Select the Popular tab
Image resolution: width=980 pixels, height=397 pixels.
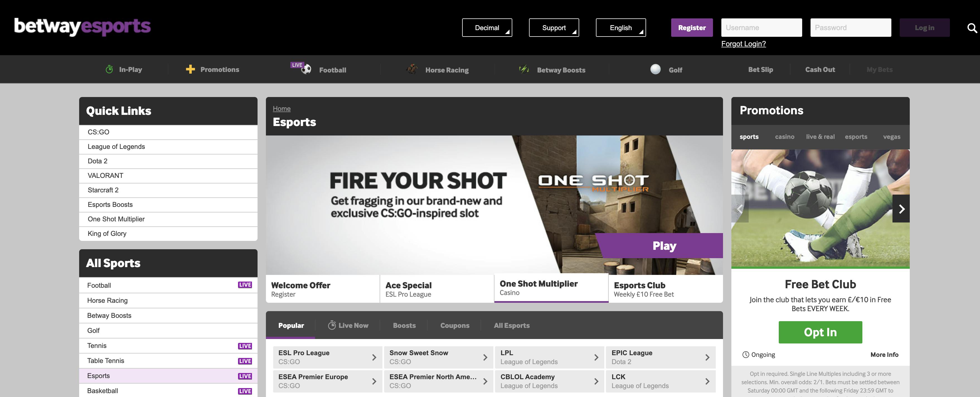coord(291,325)
